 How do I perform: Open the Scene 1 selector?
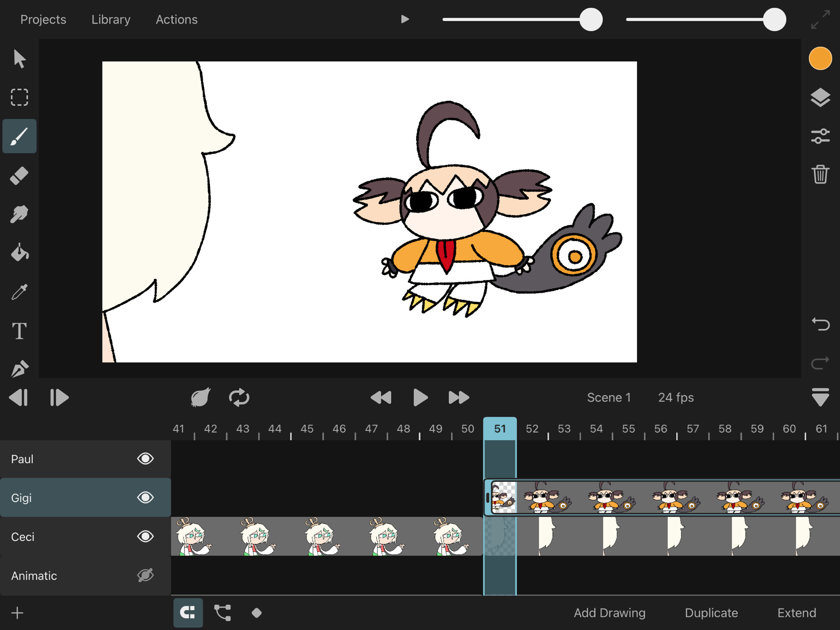[609, 397]
